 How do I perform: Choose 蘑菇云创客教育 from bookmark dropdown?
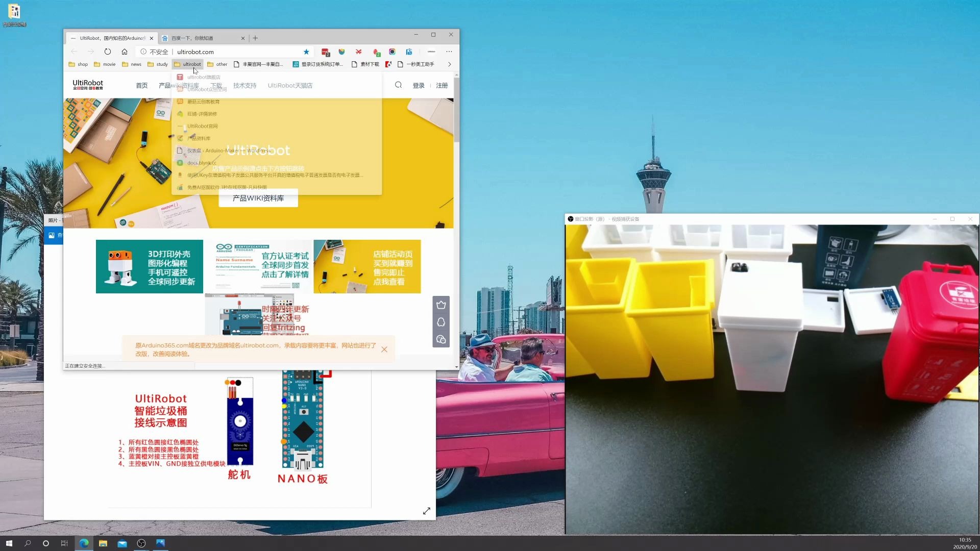277,102
